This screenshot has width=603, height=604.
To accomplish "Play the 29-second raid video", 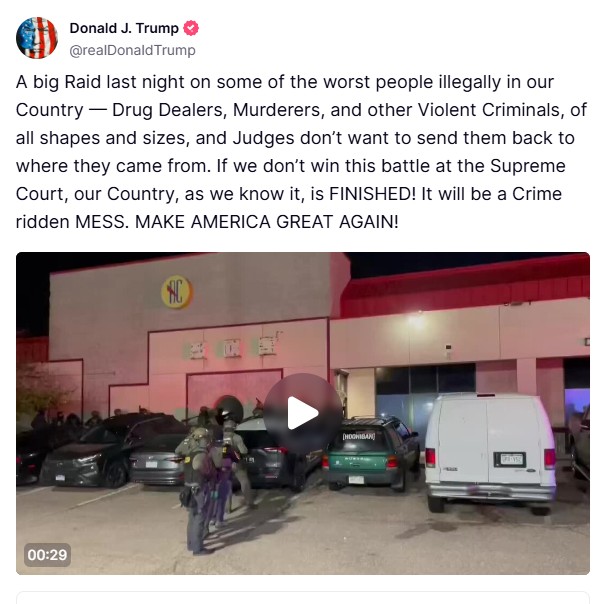I will click(303, 413).
